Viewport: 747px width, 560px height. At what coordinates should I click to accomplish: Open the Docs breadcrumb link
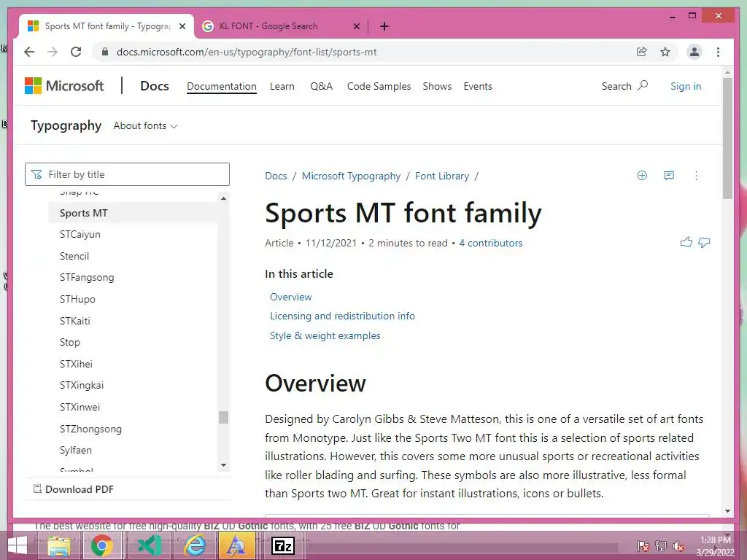(x=276, y=176)
